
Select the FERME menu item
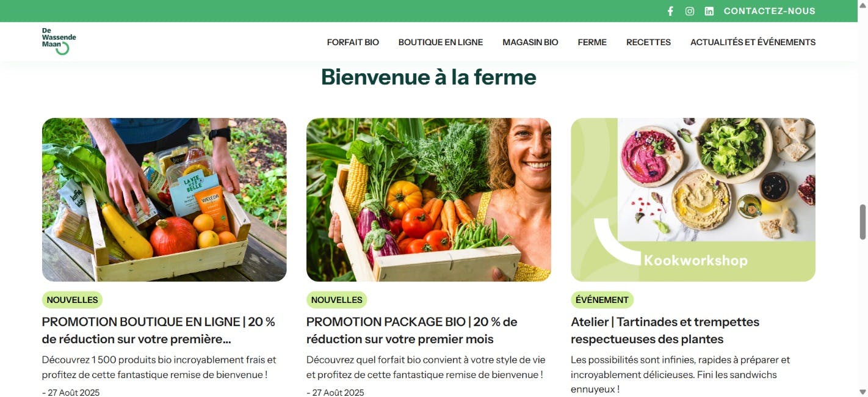click(x=592, y=42)
